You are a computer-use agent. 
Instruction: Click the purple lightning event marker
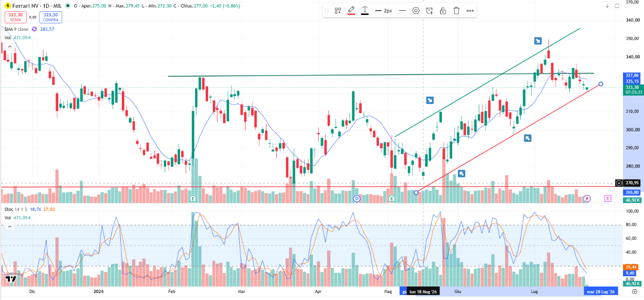click(587, 199)
